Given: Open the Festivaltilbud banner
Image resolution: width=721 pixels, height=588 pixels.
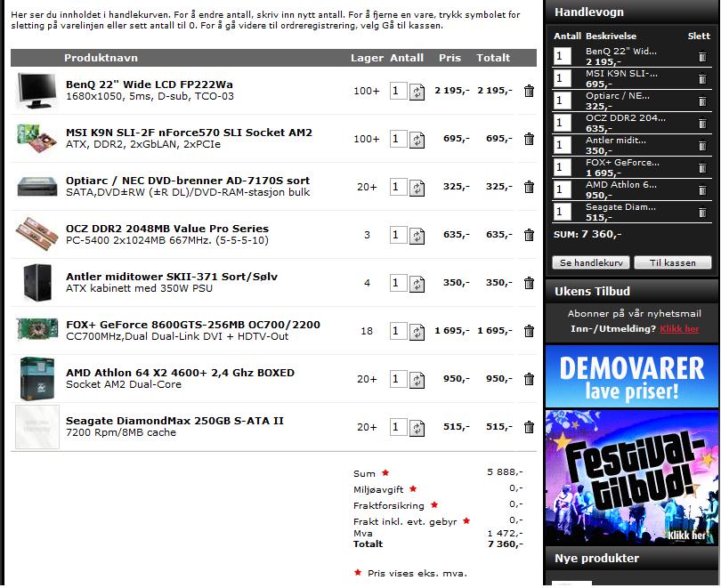Looking at the screenshot, I should point(632,478).
